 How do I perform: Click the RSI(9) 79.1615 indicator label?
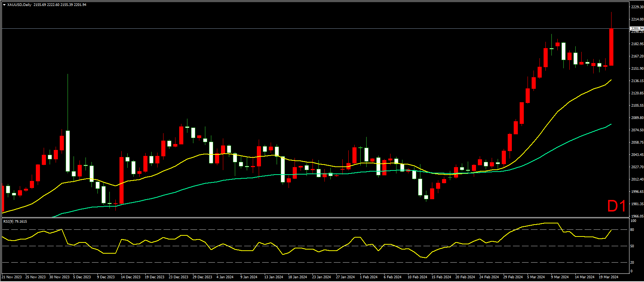pyautogui.click(x=15, y=222)
